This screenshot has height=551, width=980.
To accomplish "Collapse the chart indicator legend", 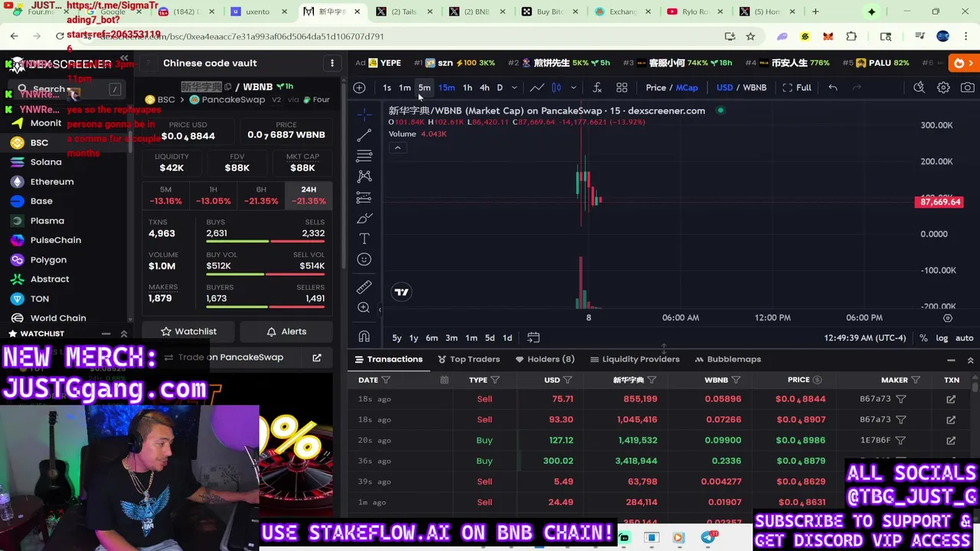I will pos(397,148).
